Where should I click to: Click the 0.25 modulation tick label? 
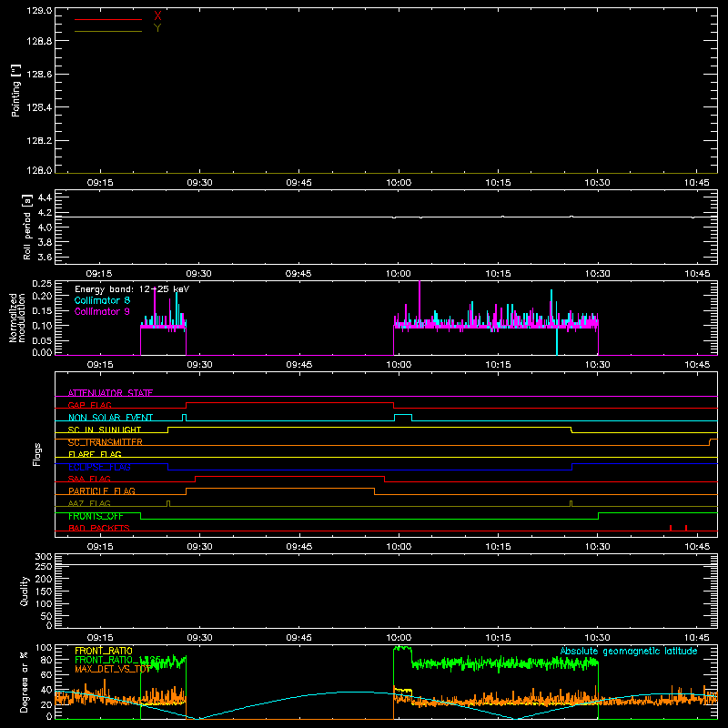(x=42, y=284)
